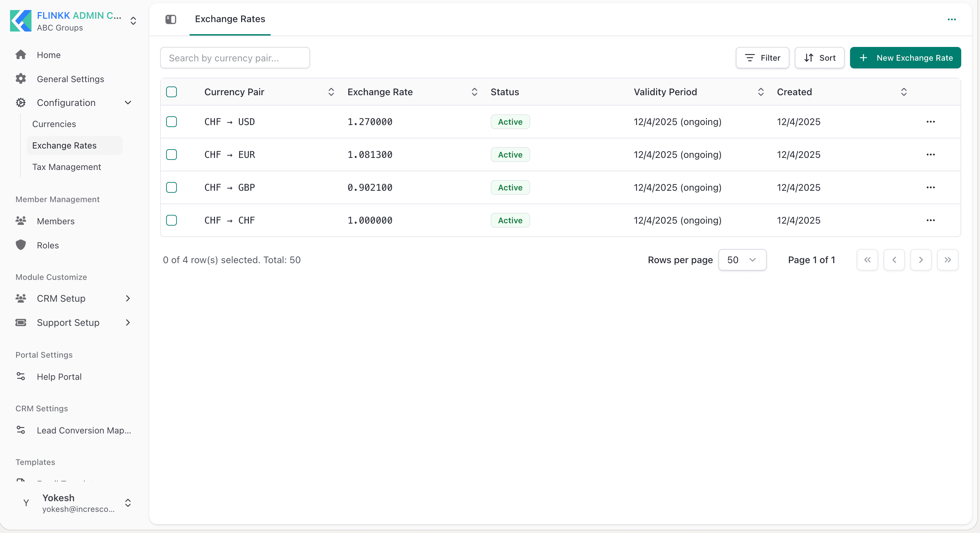Select the CHF → CHF row checkbox
Image resolution: width=980 pixels, height=533 pixels.
pos(171,220)
